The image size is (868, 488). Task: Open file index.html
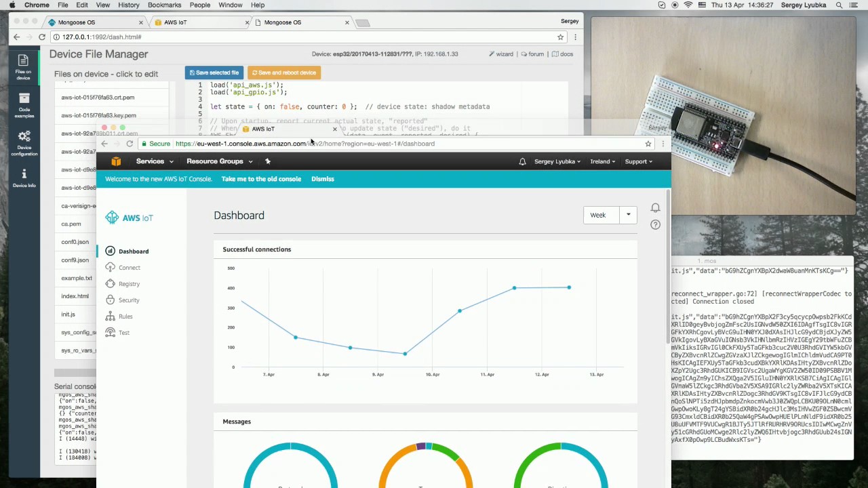pos(75,296)
